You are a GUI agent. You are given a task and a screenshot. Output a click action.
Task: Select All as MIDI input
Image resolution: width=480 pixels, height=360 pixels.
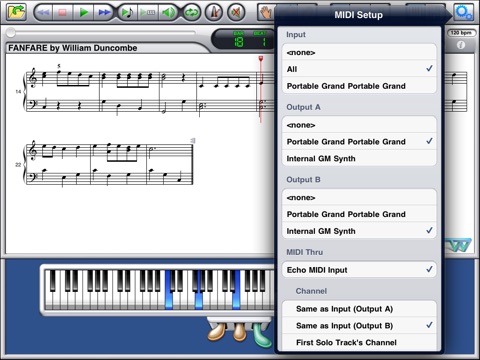359,69
